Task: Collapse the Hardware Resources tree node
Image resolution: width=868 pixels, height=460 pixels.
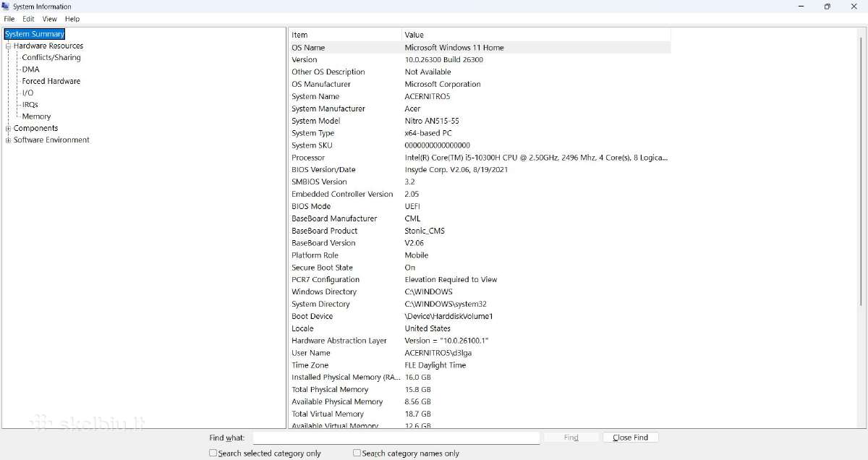Action: [9, 46]
